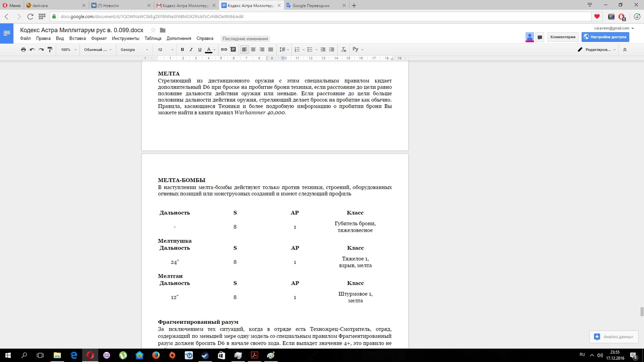Star this document as a favorite
Screen dimensions: 644x362
tap(153, 30)
